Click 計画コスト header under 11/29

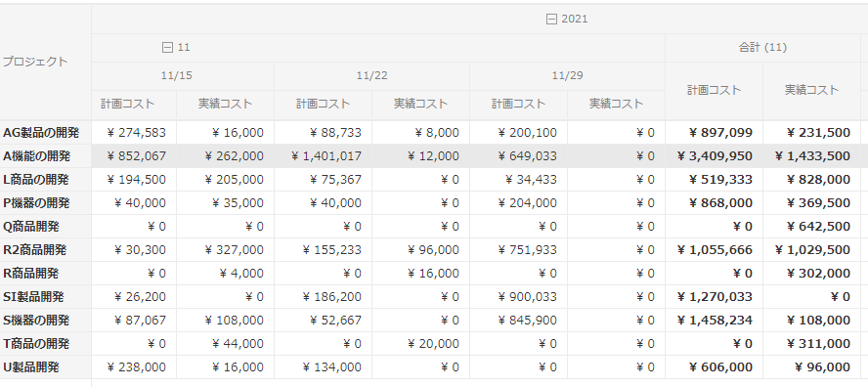point(519,105)
